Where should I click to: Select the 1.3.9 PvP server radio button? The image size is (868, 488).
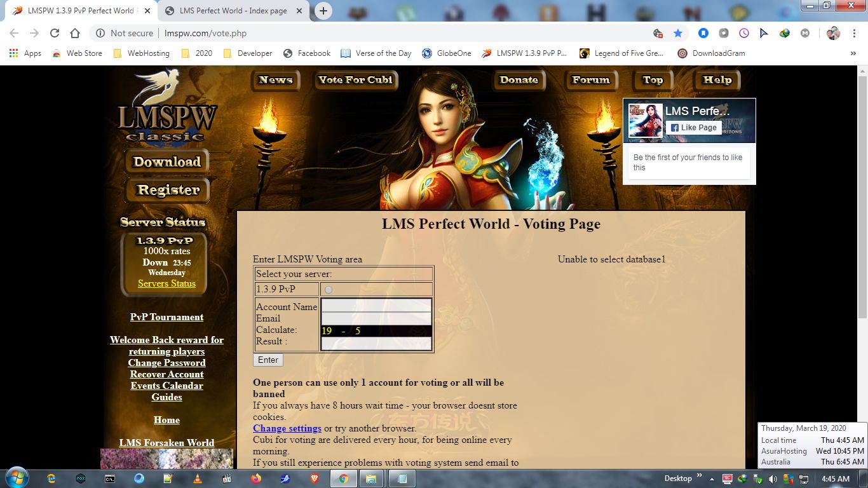pos(329,290)
